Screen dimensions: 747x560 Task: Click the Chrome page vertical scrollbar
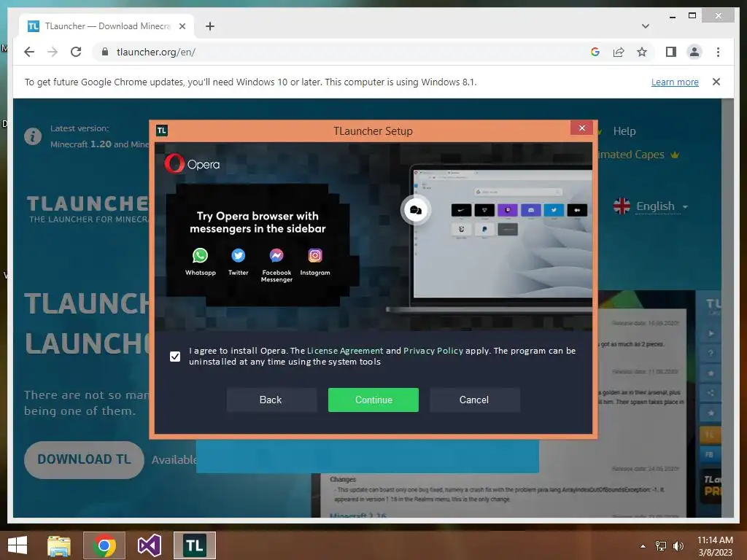(x=727, y=307)
